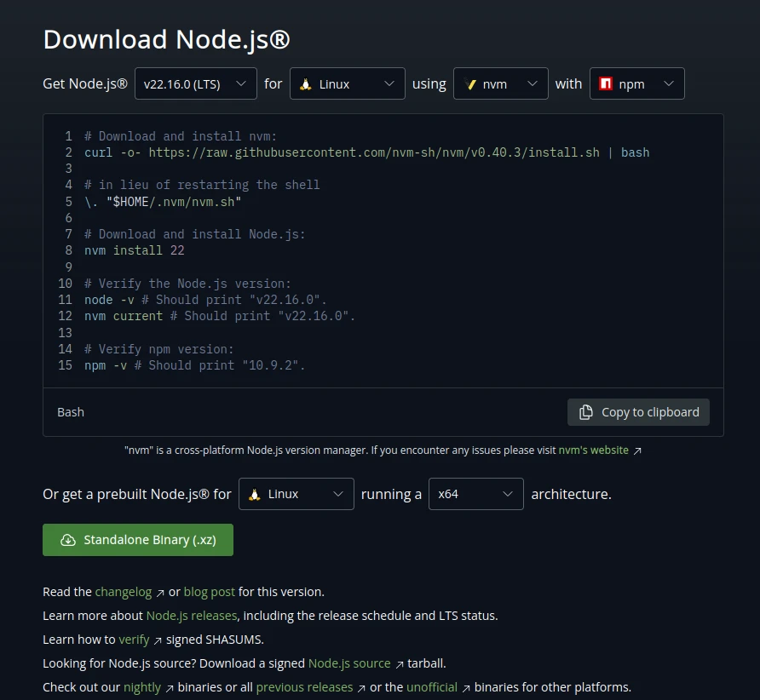Screen dimensions: 760x700
Task: Visit the Node.js releases link
Action: coord(192,616)
